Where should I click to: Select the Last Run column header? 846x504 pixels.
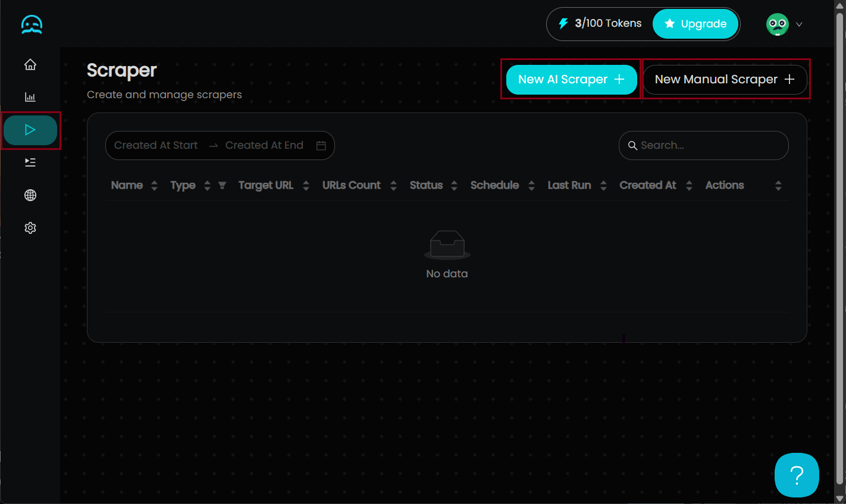pos(569,185)
